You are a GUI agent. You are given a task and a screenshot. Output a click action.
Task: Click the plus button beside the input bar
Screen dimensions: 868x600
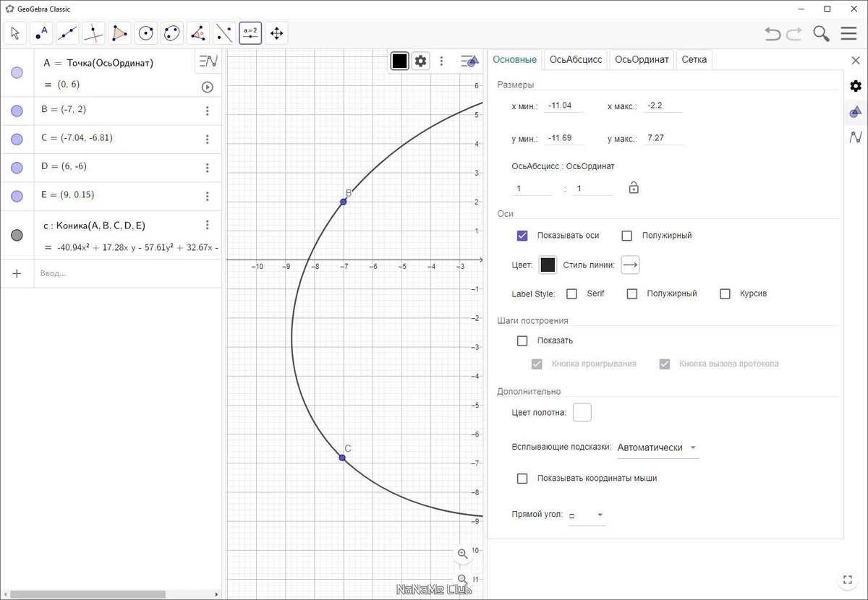(17, 273)
